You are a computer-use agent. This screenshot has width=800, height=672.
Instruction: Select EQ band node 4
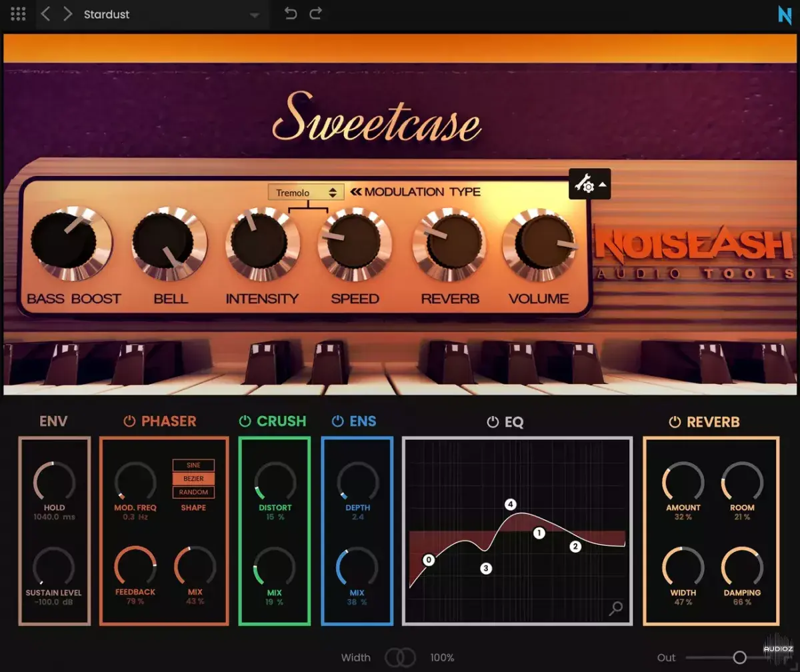(x=511, y=505)
